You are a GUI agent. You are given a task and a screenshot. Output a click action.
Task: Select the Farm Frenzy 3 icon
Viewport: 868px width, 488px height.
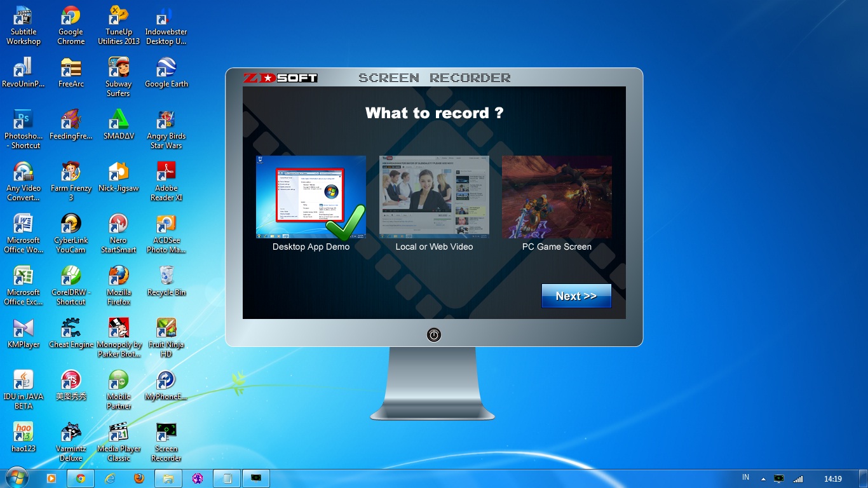point(71,181)
